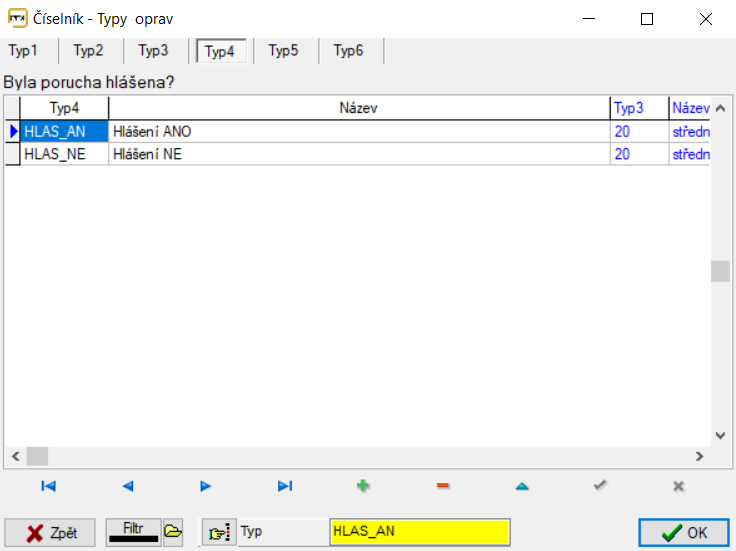The width and height of the screenshot is (736, 551).
Task: Click the application icon in title bar
Action: [17, 18]
